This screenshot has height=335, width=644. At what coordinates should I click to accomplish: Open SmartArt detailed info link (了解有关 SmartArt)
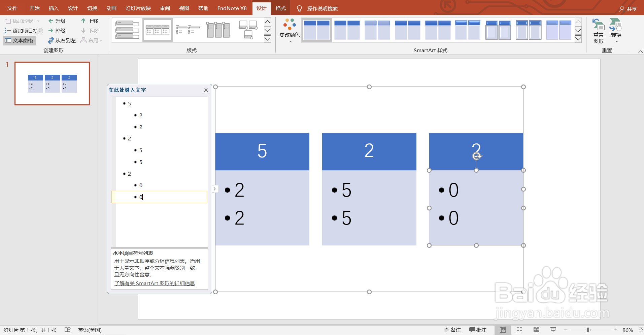point(155,283)
